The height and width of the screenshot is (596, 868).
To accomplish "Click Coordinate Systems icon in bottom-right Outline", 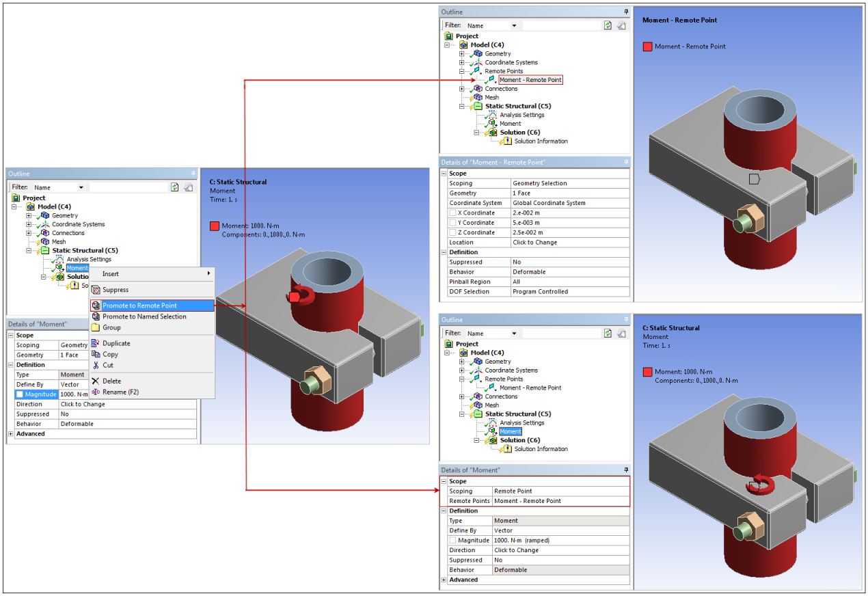I will pyautogui.click(x=478, y=370).
